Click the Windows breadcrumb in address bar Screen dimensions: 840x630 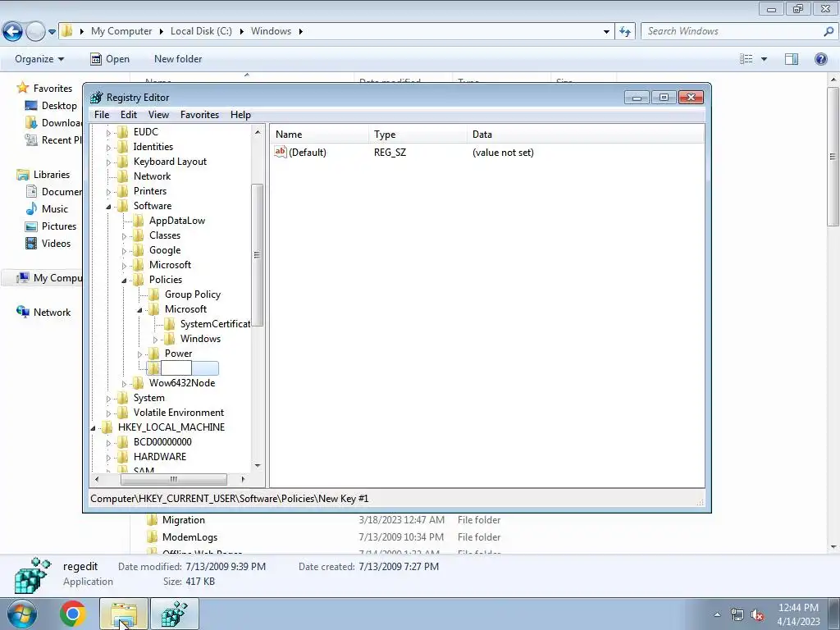pos(271,31)
